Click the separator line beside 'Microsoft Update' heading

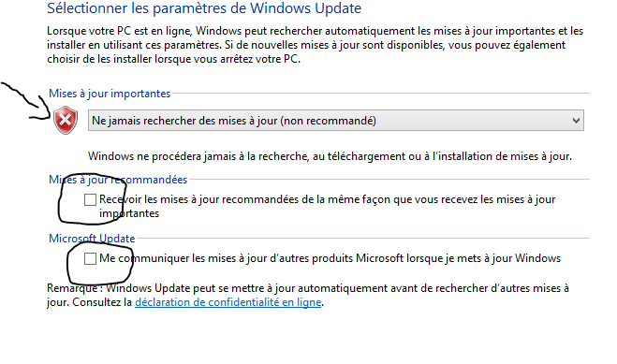pos(363,239)
